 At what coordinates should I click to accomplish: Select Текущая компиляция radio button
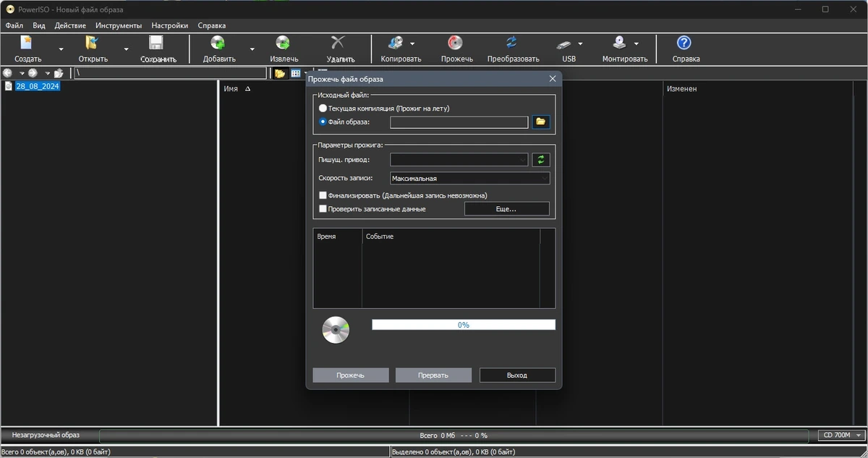pos(323,109)
